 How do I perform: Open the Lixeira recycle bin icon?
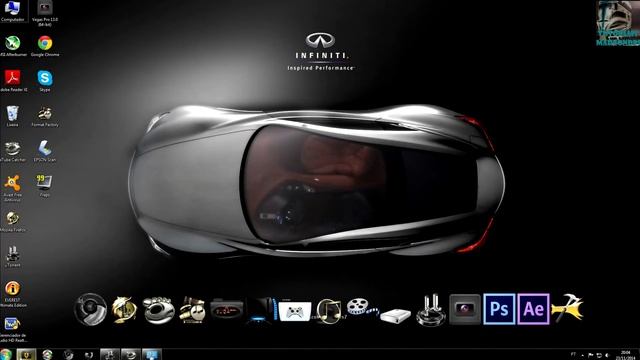(12, 116)
